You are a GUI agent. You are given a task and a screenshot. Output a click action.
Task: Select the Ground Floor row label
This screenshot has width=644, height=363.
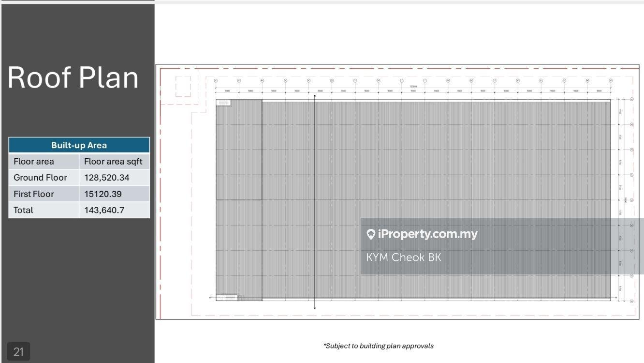(x=40, y=178)
